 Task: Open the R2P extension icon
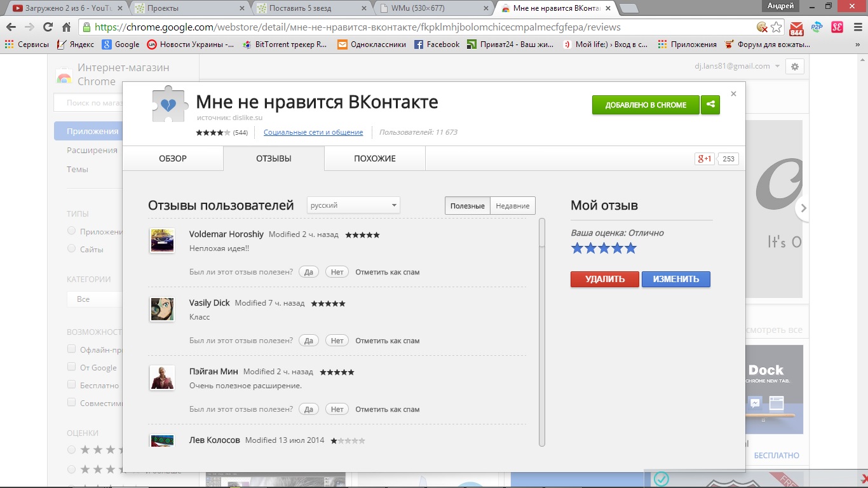click(x=817, y=27)
